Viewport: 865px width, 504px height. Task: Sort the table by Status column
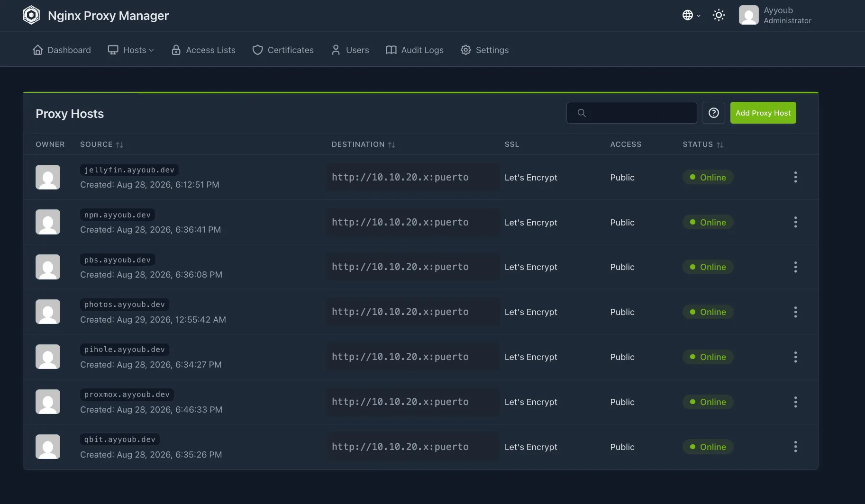coord(703,144)
